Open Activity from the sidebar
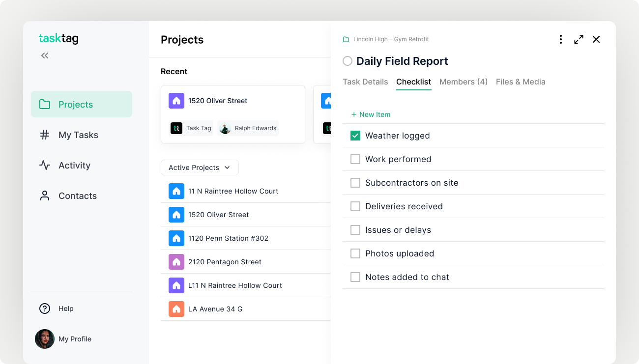639x364 pixels. (x=74, y=166)
